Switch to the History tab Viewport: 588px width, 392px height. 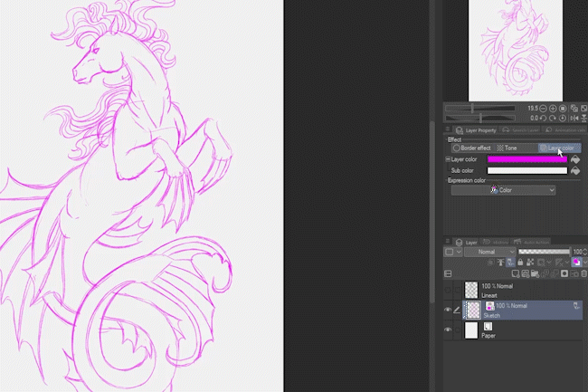[495, 243]
